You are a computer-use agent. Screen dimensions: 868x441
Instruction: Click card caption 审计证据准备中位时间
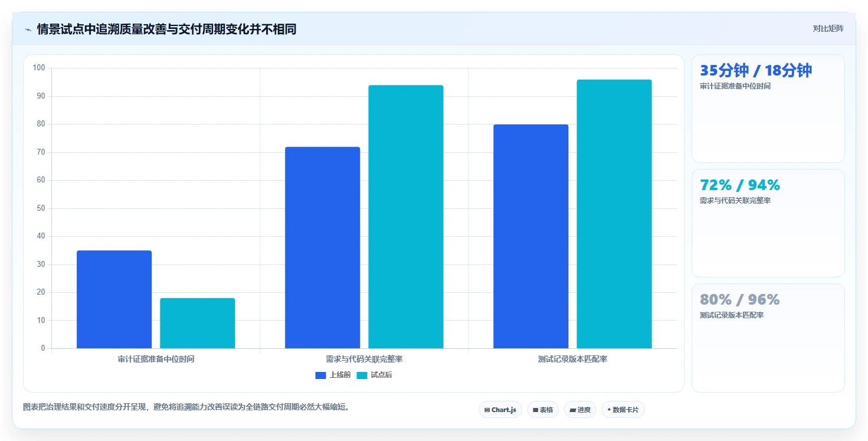coord(735,86)
